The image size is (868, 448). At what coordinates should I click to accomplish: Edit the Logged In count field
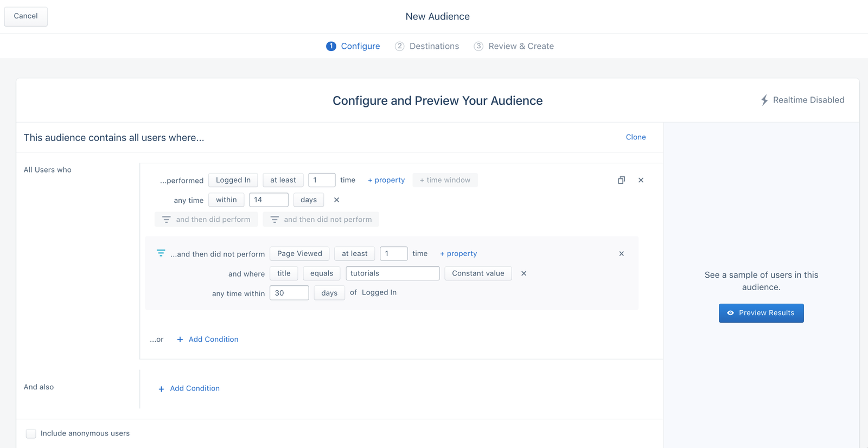coord(322,180)
